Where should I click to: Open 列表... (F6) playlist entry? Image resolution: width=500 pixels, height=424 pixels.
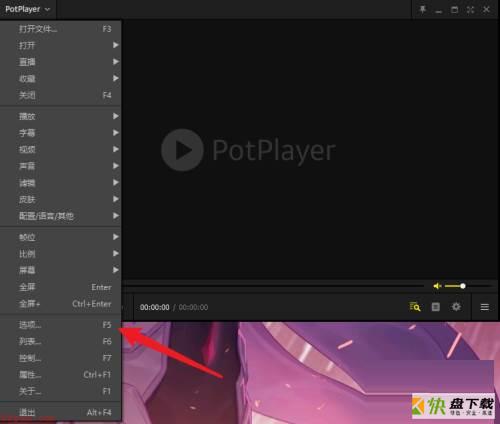[60, 341]
